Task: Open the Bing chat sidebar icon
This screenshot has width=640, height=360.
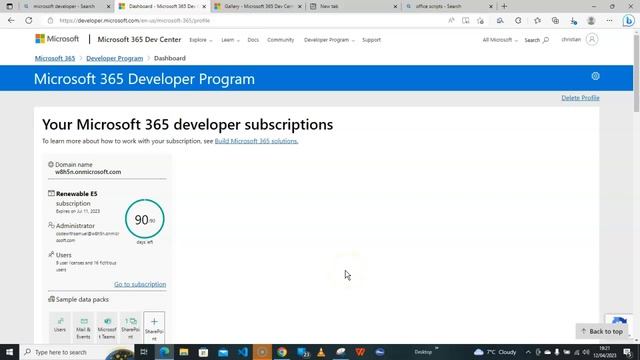Action: point(629,20)
